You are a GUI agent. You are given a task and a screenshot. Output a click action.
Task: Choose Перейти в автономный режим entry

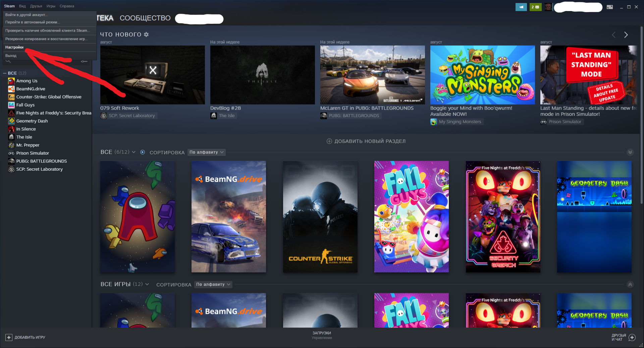[50, 22]
